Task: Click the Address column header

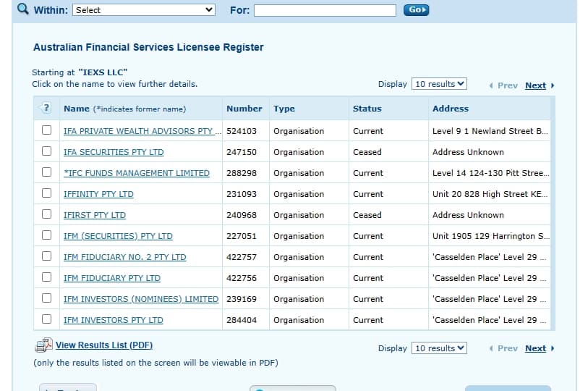Action: tap(451, 109)
